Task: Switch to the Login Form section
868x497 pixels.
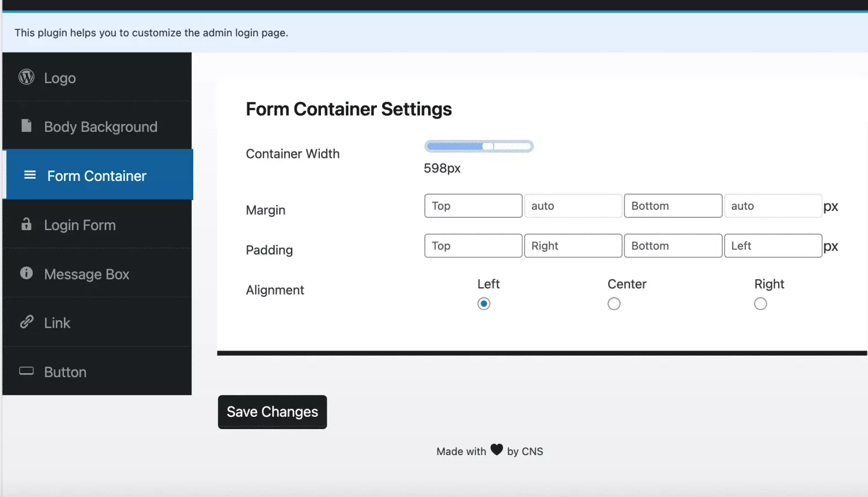Action: pos(79,224)
